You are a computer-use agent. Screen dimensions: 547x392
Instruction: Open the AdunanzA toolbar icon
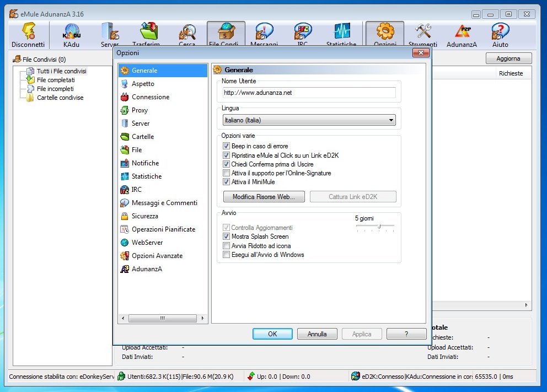coord(462,35)
